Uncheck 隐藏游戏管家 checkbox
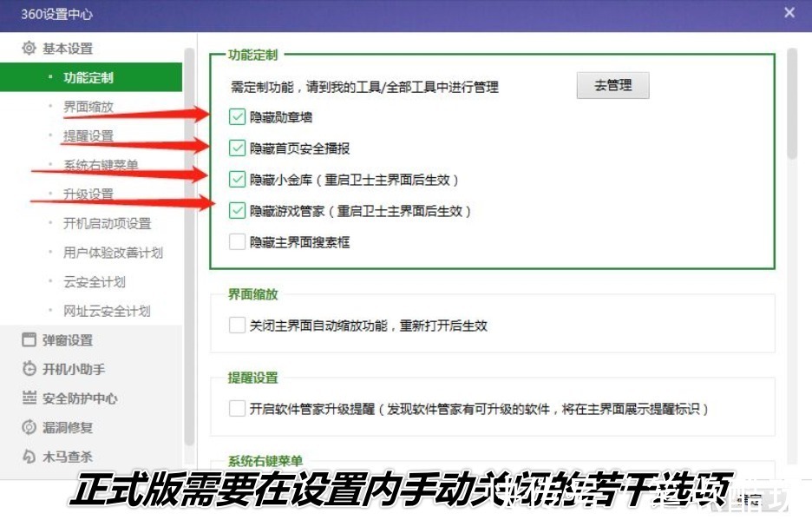The width and height of the screenshot is (812, 520). point(237,210)
